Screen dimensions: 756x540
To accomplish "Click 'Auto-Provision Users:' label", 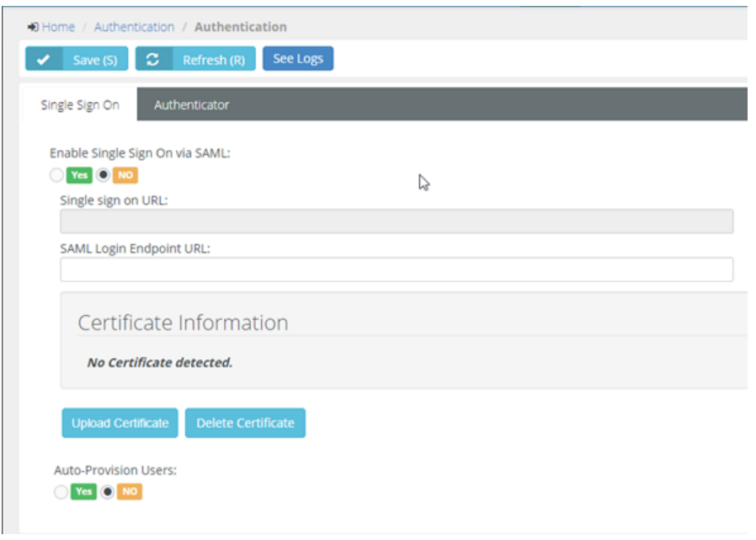I will (x=115, y=470).
